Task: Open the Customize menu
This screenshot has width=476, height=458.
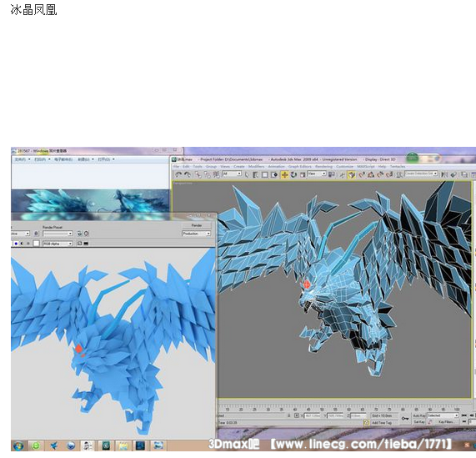Action: point(344,167)
